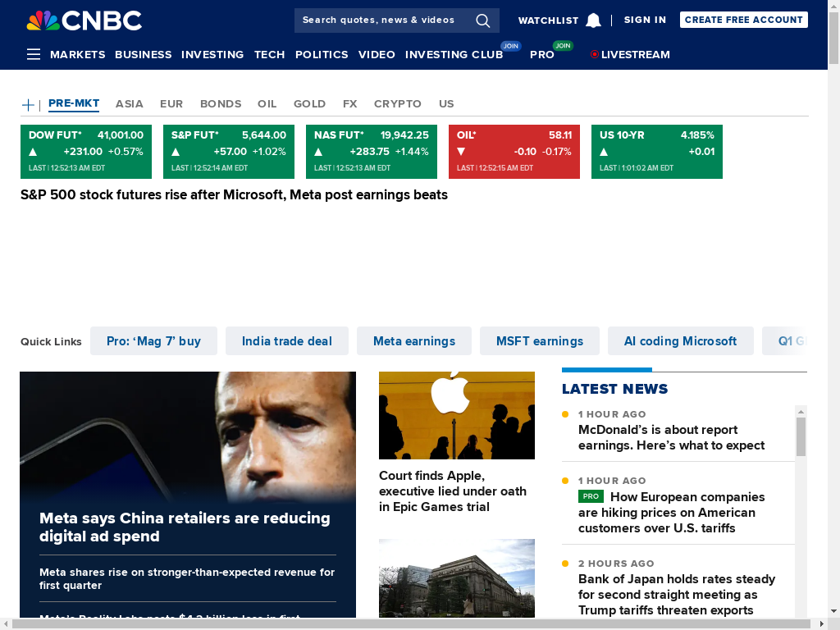840x630 pixels.
Task: Click the CNBC peacock logo
Action: 84,21
